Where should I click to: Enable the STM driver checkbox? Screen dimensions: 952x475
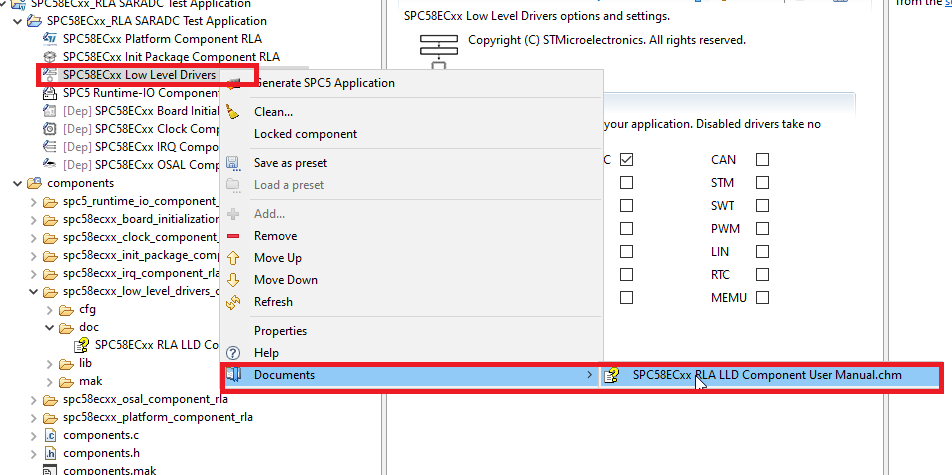(763, 183)
